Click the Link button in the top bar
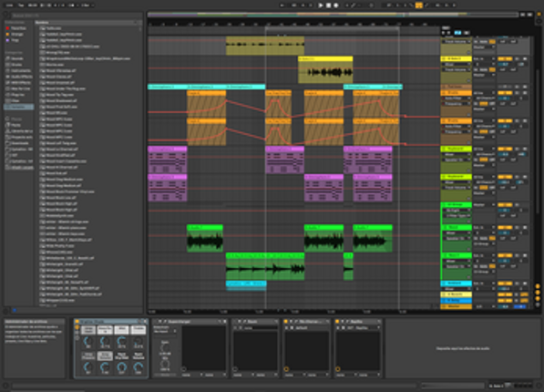The image size is (544, 392). 10,5
